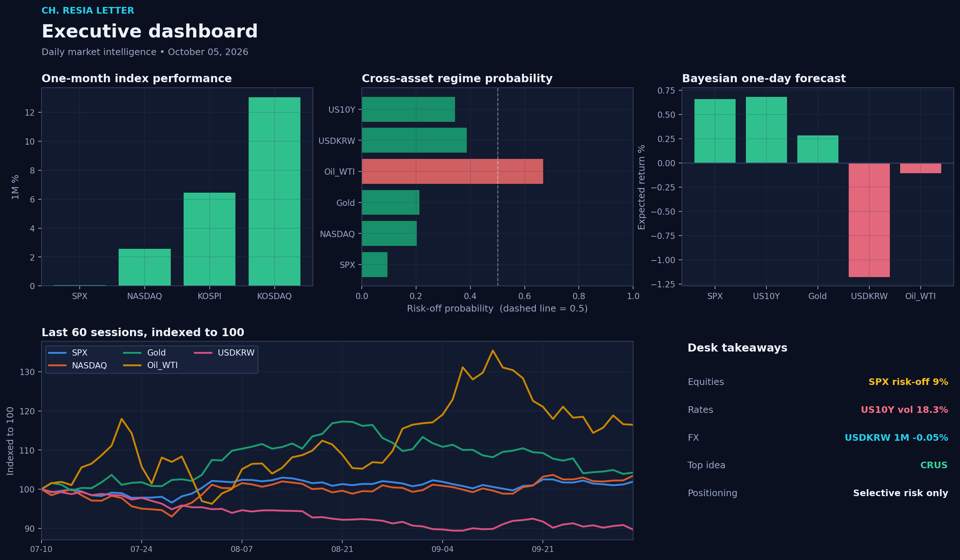Click the KOSPI bar in index performance
Viewport: 960px width, 560px height.
click(x=210, y=239)
